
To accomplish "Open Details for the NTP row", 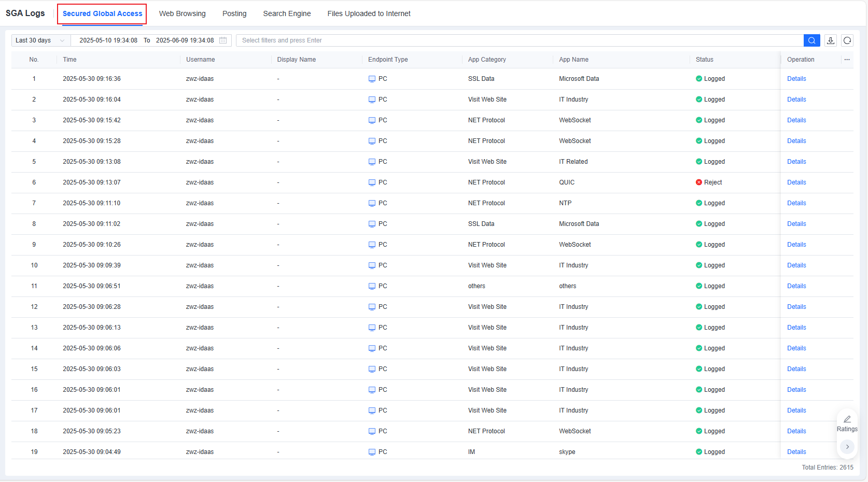I will [x=796, y=203].
